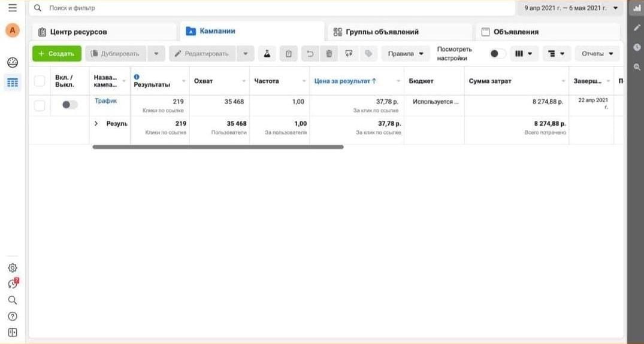Open the A/B test flask icon
Screen dimensions: 644x344
(x=267, y=54)
